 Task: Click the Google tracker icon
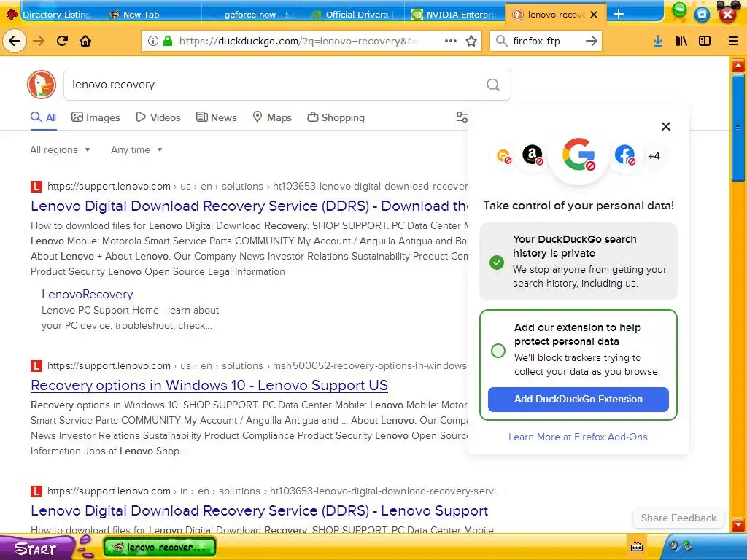coord(578,155)
